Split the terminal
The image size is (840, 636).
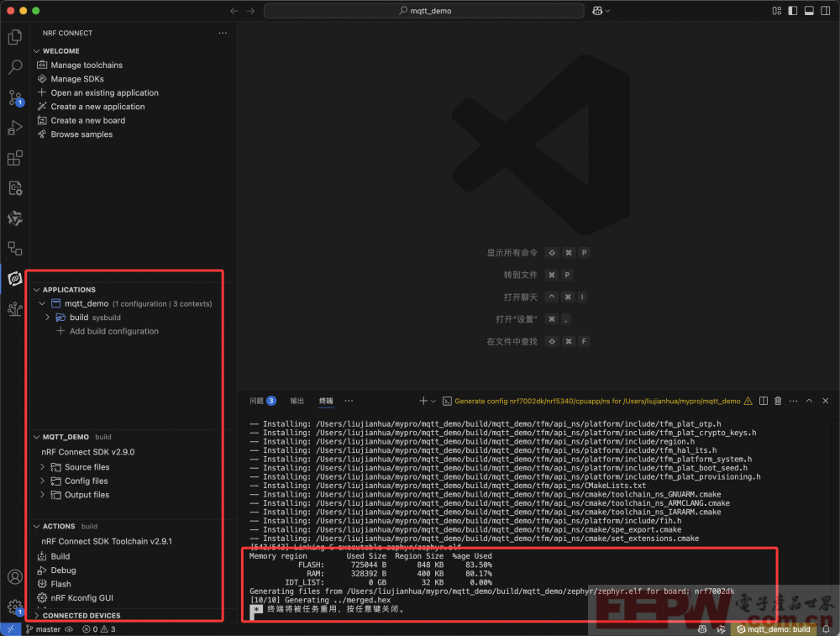(764, 401)
